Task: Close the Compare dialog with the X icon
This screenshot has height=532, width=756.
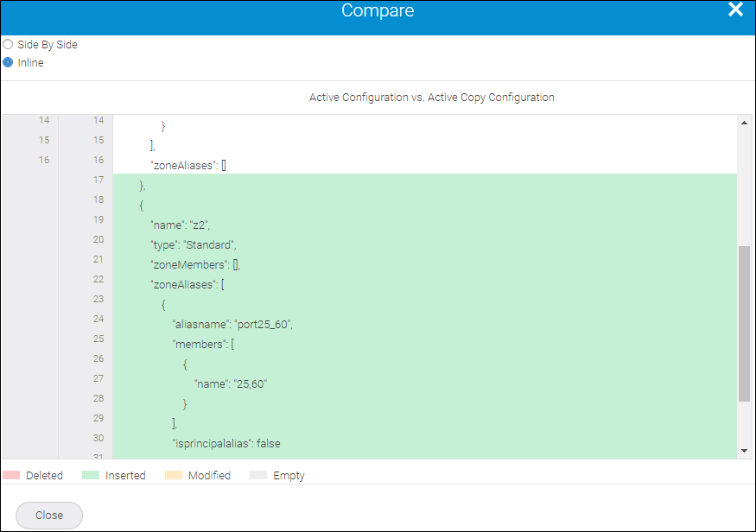Action: 735,10
